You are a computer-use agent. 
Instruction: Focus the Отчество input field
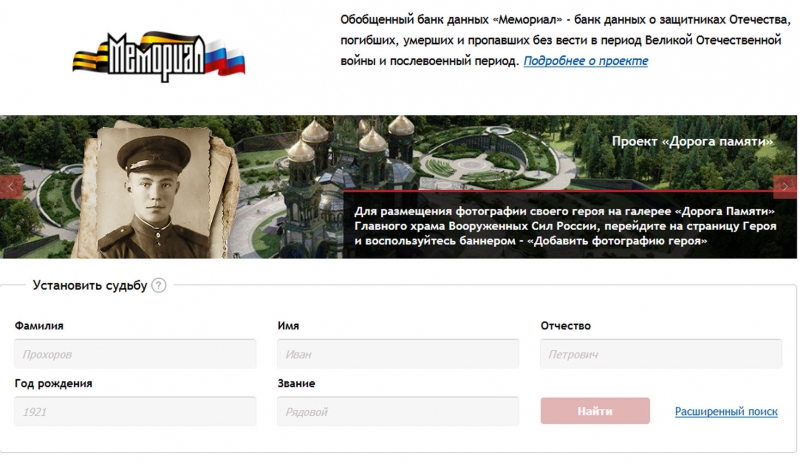[661, 354]
